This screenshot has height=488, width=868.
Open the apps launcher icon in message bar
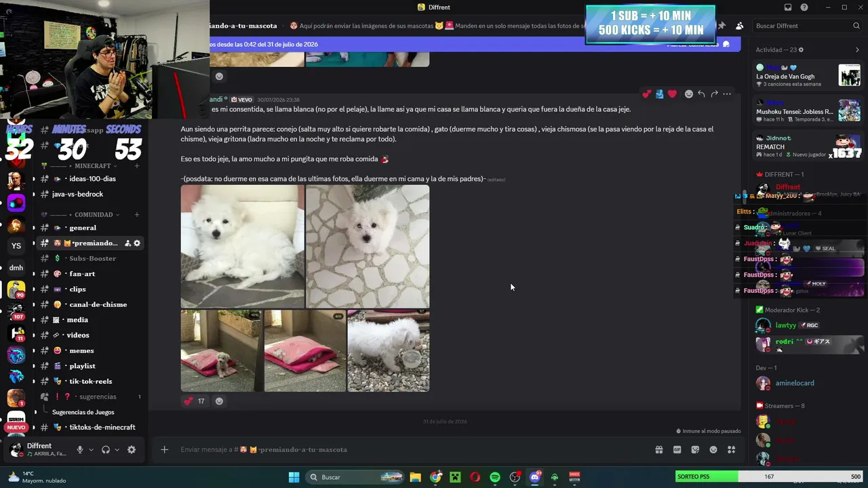click(731, 449)
